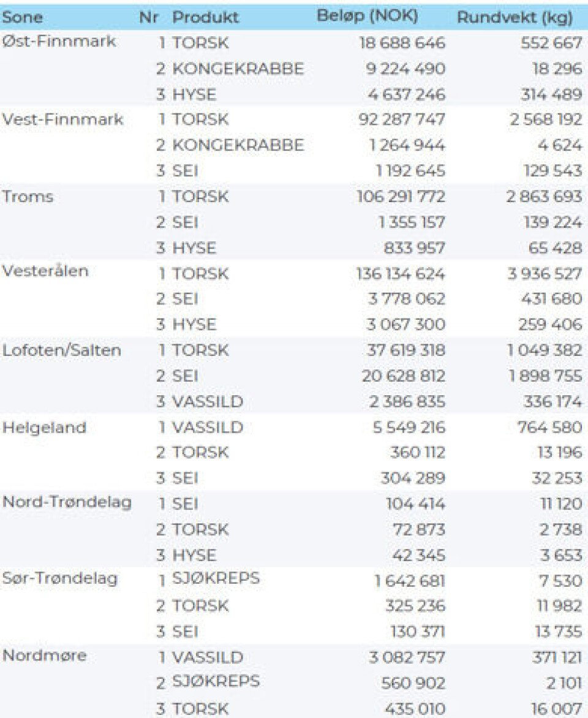Select the KONGEKRABBE product under Øst-Finnmark
The image size is (588, 718).
[x=238, y=69]
